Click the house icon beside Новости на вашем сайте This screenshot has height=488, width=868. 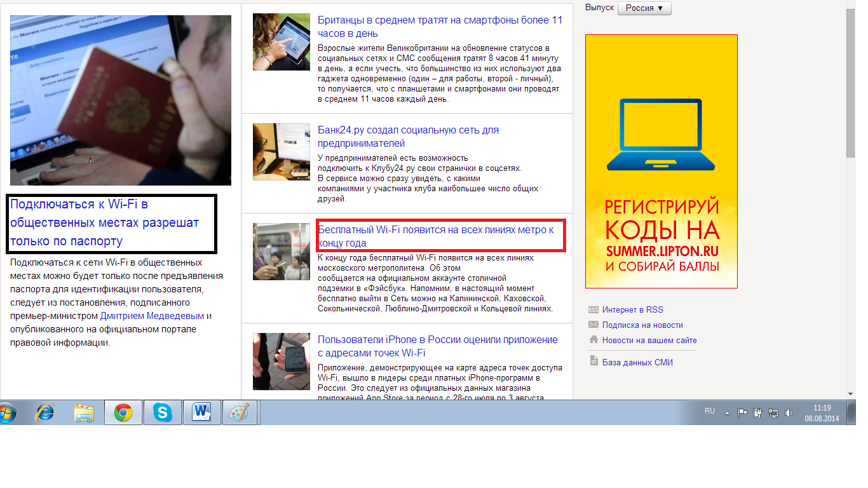point(593,339)
